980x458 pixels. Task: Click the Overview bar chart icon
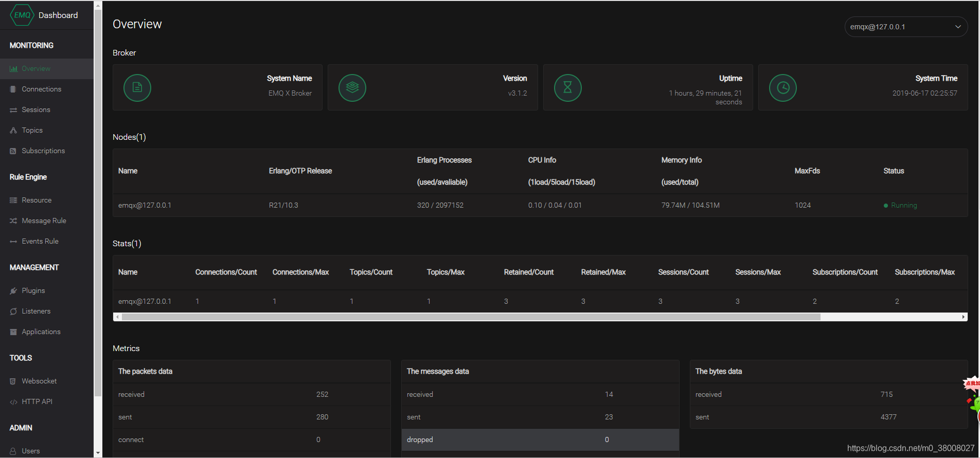point(13,69)
